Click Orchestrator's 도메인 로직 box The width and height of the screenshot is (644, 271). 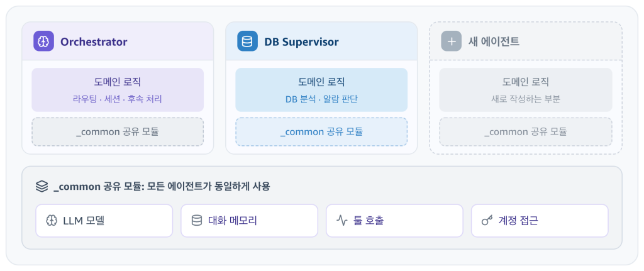(x=118, y=90)
